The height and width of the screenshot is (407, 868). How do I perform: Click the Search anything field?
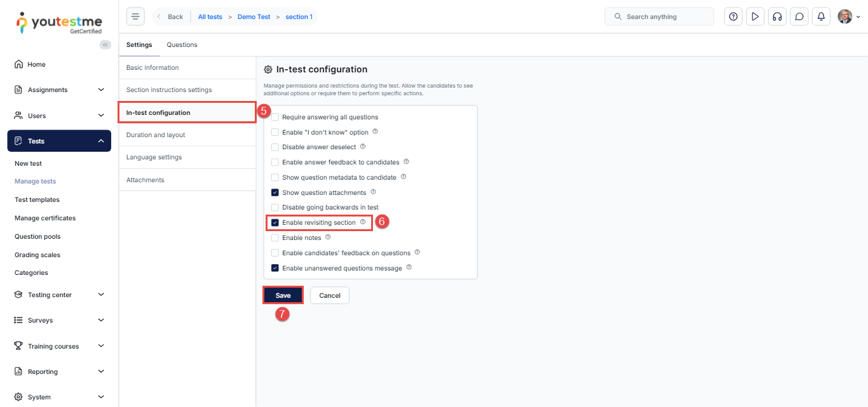[x=659, y=17]
